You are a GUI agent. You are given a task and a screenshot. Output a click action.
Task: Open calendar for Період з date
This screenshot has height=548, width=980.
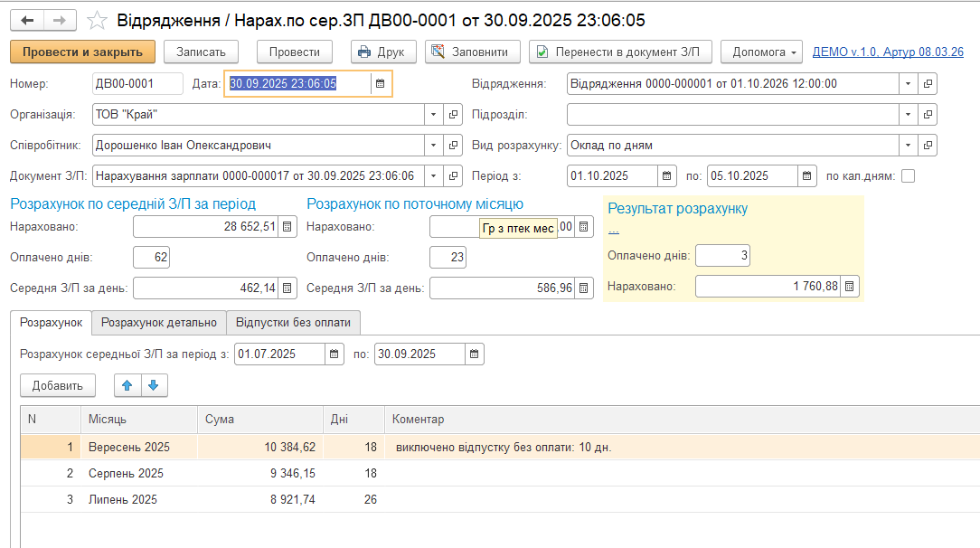coord(666,176)
